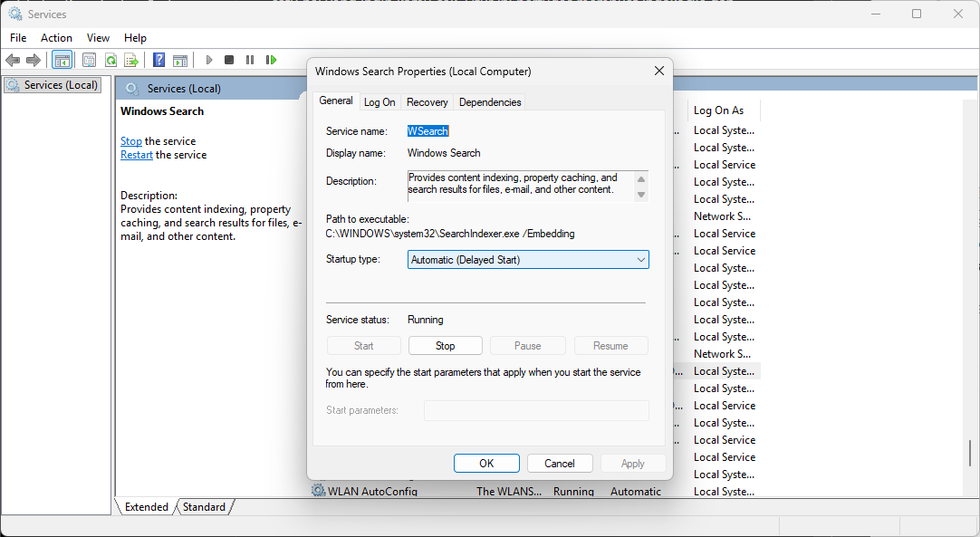
Task: Open the Startup type dropdown
Action: 528,259
